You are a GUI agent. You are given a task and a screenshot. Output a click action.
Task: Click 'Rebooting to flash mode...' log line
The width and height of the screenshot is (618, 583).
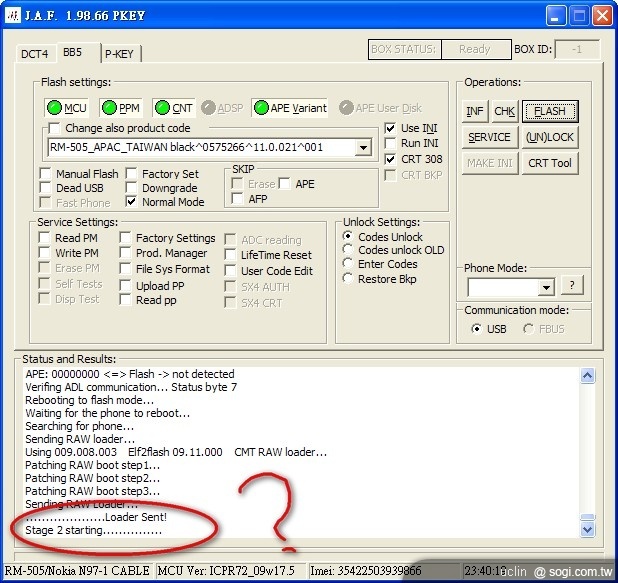89,400
